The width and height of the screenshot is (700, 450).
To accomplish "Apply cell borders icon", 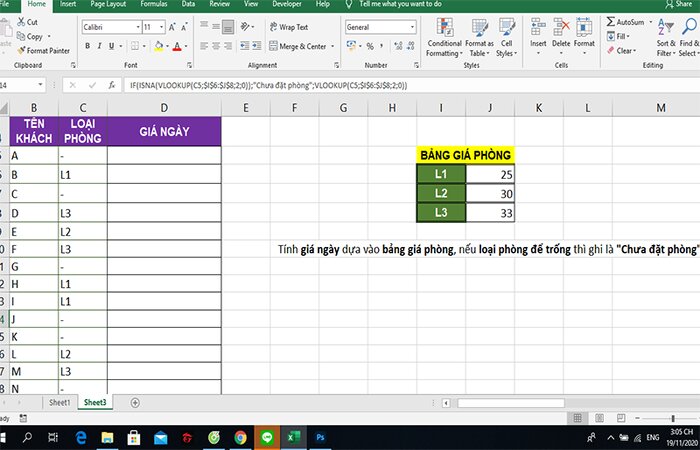I will (134, 46).
